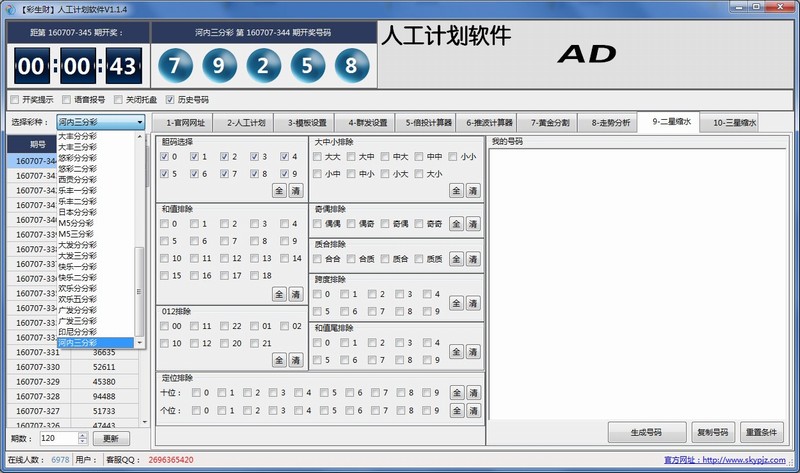The width and height of the screenshot is (800, 473).
Task: Open the 8-走势分析 tab
Action: click(x=610, y=124)
